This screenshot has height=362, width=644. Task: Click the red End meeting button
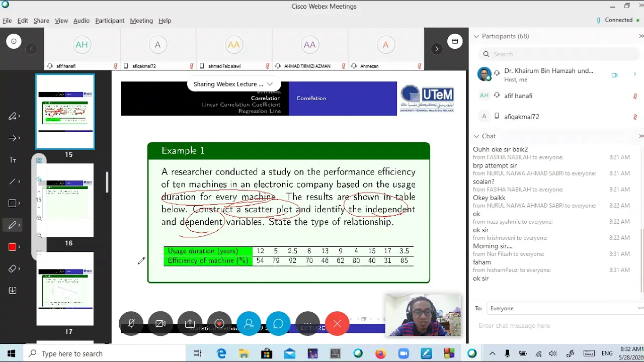[x=337, y=324]
